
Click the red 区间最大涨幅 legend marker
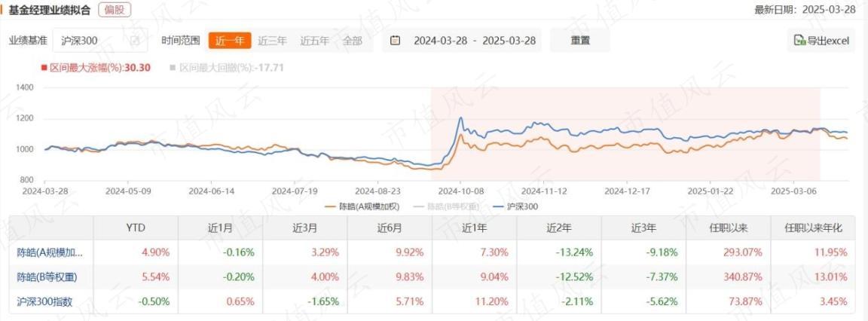(44, 68)
